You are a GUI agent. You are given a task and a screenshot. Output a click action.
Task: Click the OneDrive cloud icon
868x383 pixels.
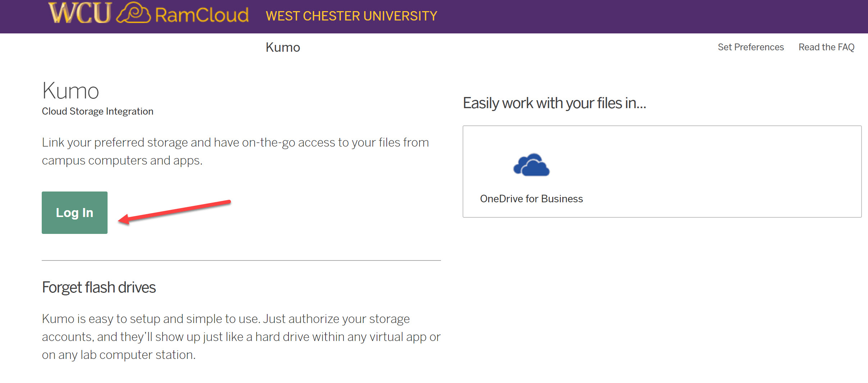[531, 165]
